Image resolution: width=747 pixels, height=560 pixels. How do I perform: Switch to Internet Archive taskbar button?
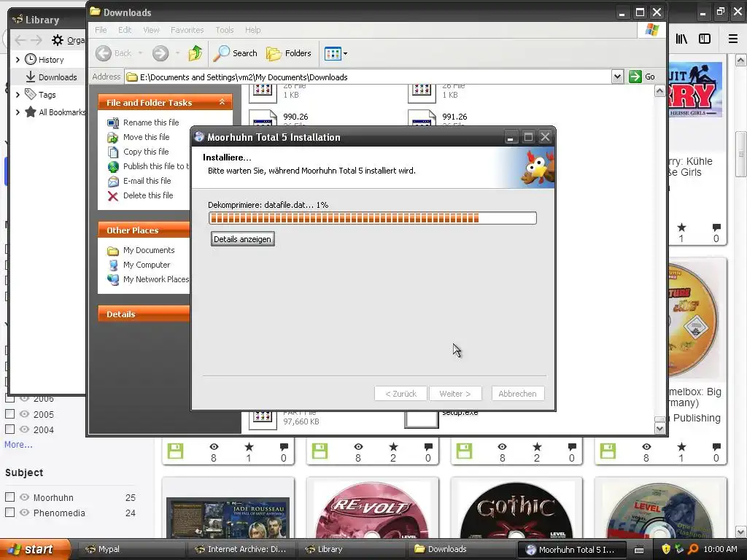tap(242, 549)
